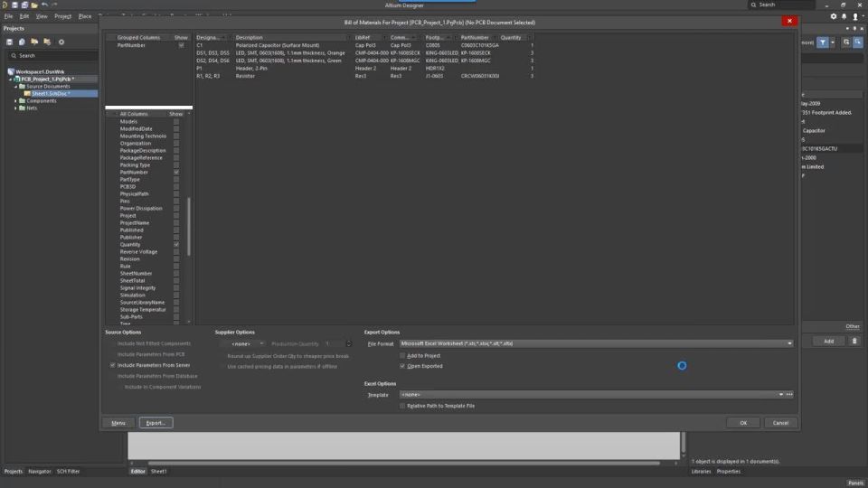
Task: Uncheck the Quantity column checkbox
Action: pos(176,245)
